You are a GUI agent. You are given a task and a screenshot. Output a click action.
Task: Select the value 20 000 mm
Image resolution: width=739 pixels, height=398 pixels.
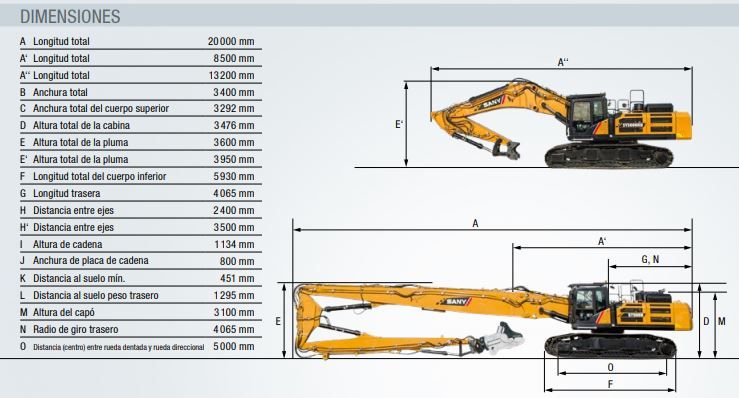231,41
